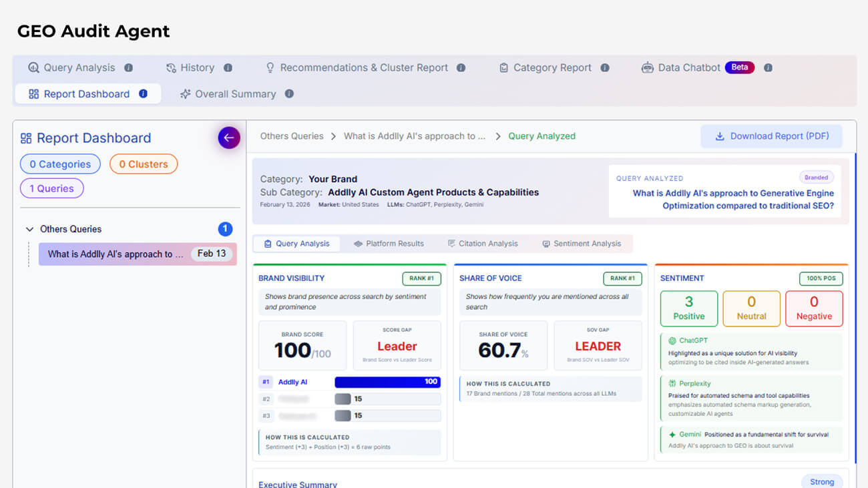Click the GEO Audit Agent title

click(x=93, y=31)
